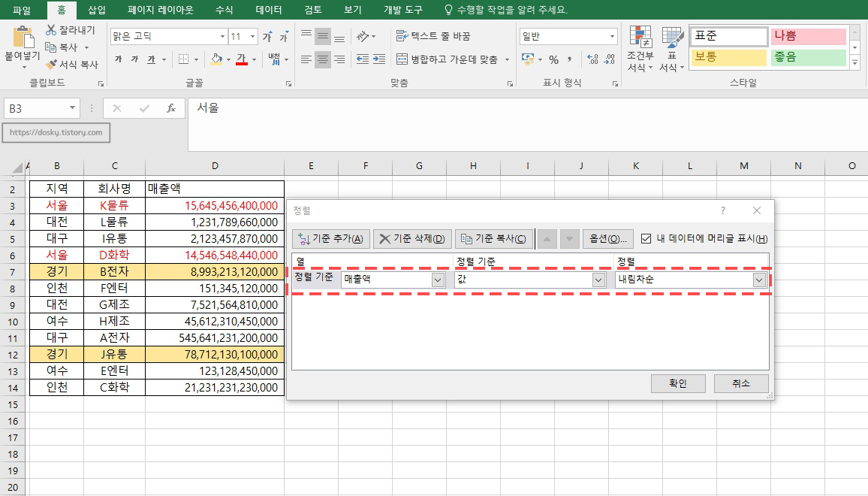Screen dimensions: 868x496
Task: Decrease font size with small 가 icon
Action: point(283,37)
